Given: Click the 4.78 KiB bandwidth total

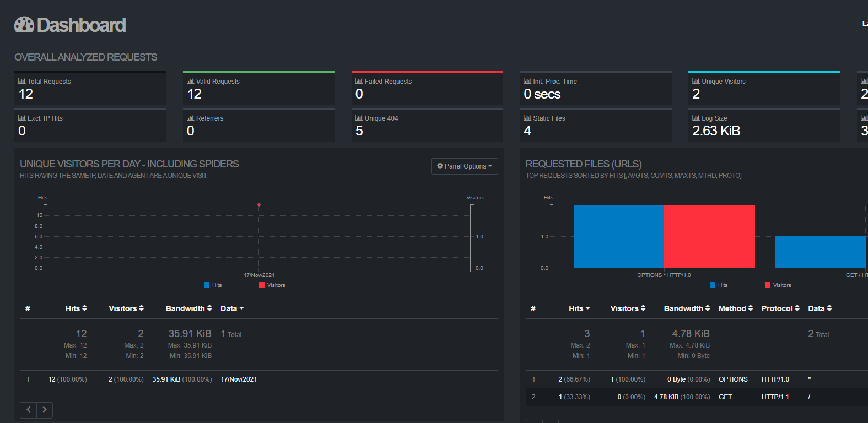Looking at the screenshot, I should click(x=691, y=334).
